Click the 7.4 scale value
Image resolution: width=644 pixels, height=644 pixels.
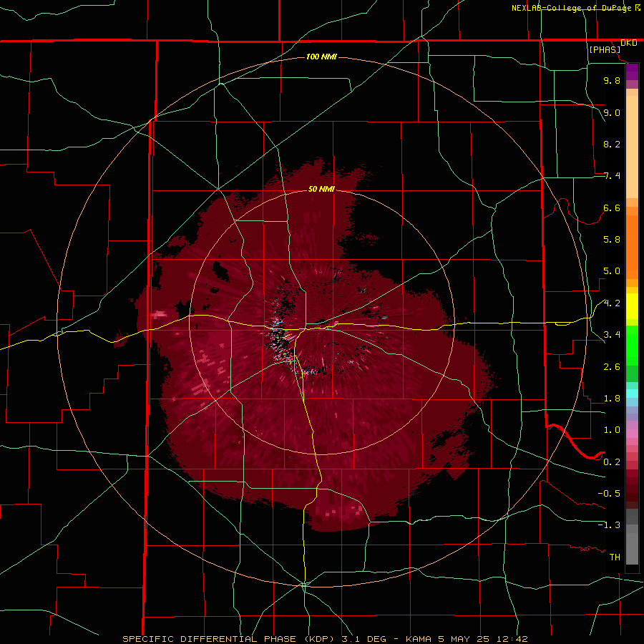click(612, 176)
